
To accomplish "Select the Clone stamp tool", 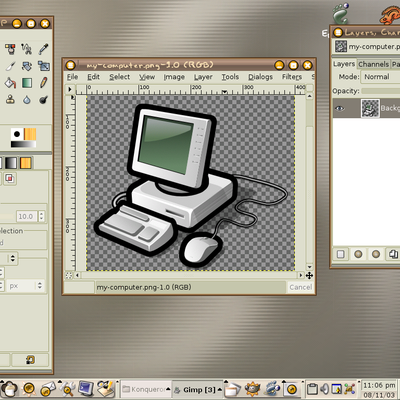I will coord(10,99).
